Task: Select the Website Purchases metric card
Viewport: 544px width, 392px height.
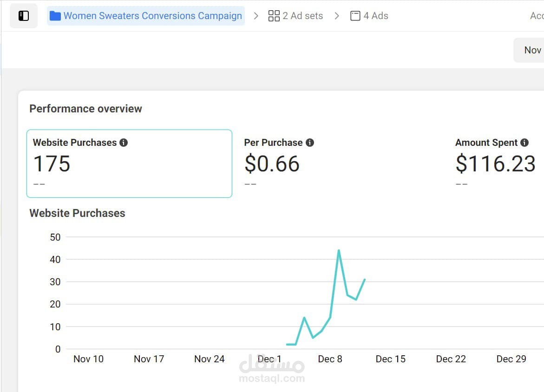Action: pos(129,163)
